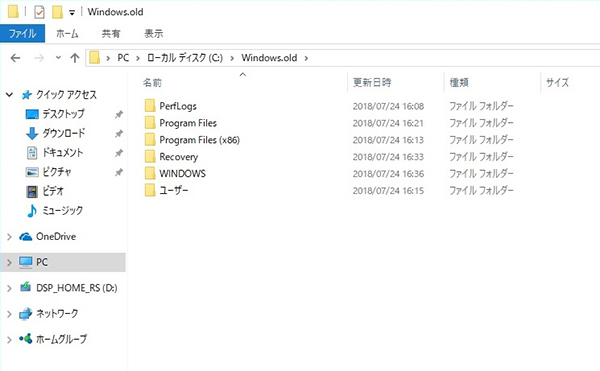Sort by the 更新日時 column header
The height and width of the screenshot is (371, 600).
[372, 82]
